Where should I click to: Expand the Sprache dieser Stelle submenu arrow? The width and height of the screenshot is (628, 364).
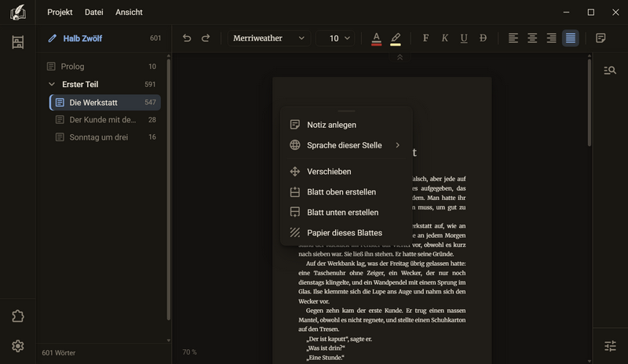397,145
